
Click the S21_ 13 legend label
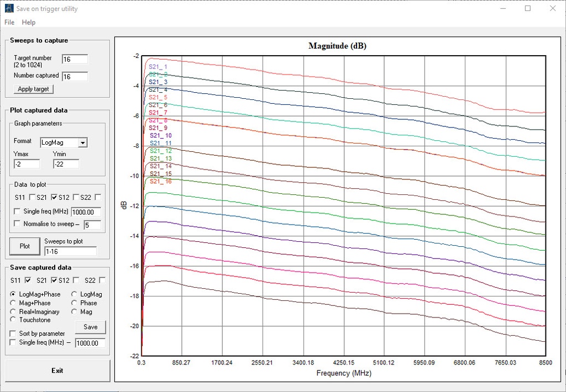[161, 158]
